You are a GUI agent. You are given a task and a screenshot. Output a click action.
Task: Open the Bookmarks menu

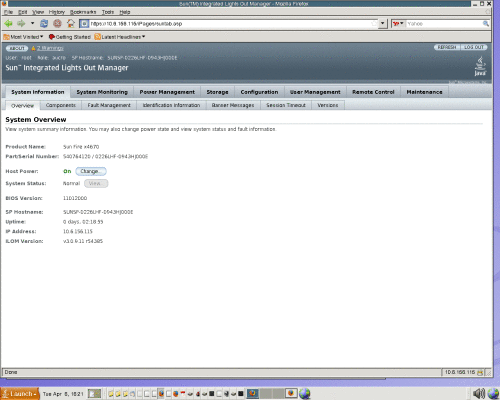click(83, 12)
